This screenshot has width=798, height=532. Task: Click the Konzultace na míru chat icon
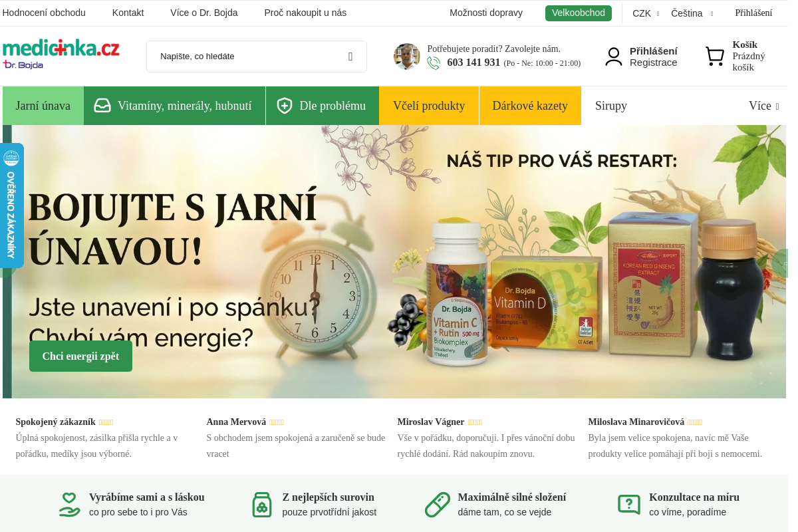[x=629, y=505]
